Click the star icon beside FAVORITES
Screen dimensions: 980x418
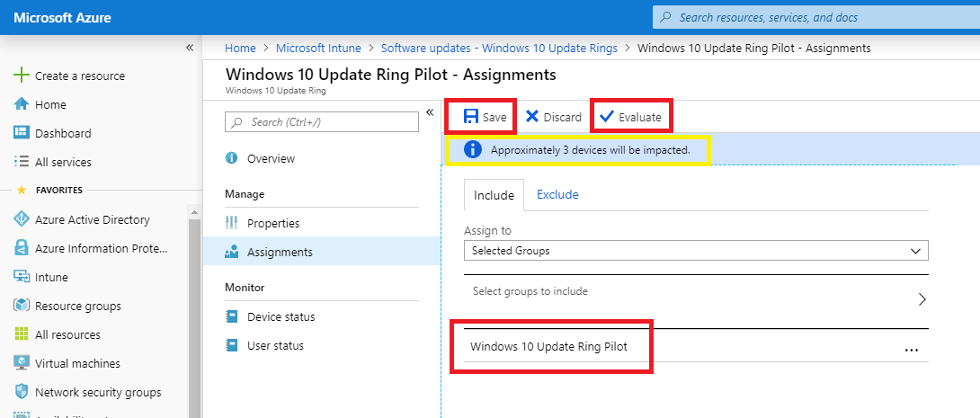tap(22, 190)
